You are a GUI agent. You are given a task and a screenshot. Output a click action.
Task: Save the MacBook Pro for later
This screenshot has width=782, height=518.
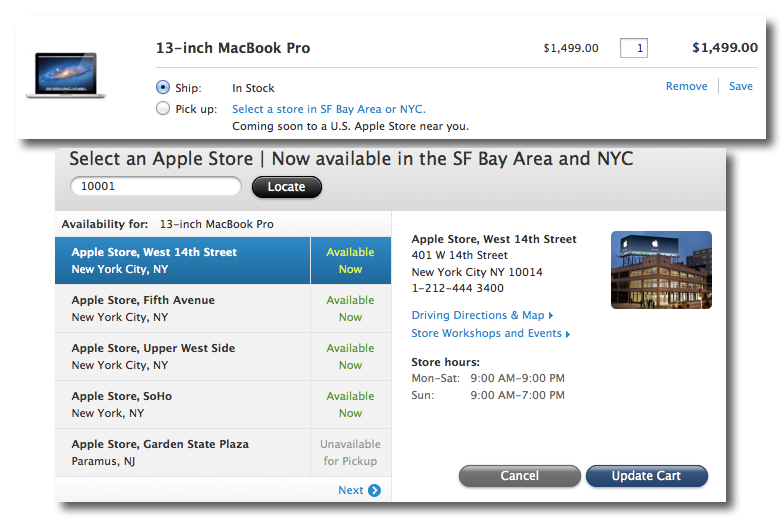tap(741, 86)
